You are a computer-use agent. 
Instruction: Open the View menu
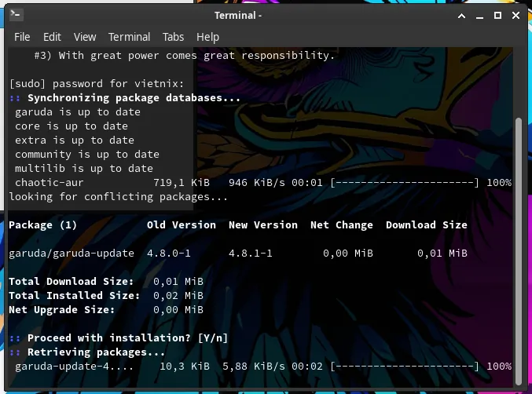[85, 37]
